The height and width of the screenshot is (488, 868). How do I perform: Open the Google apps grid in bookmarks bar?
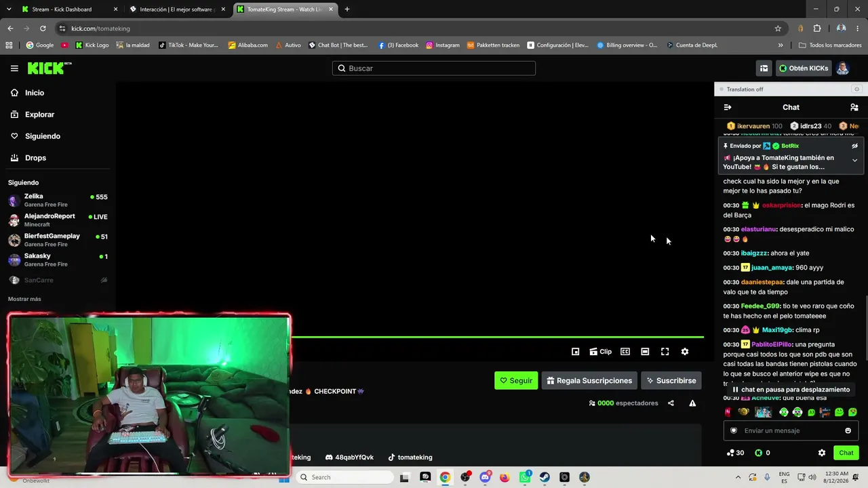coord(9,45)
